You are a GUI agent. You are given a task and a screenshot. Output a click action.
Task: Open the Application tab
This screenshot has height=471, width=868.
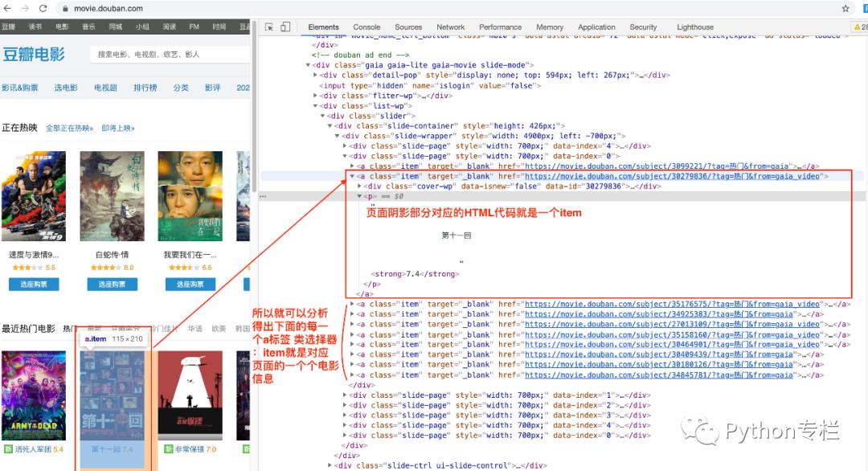(596, 27)
